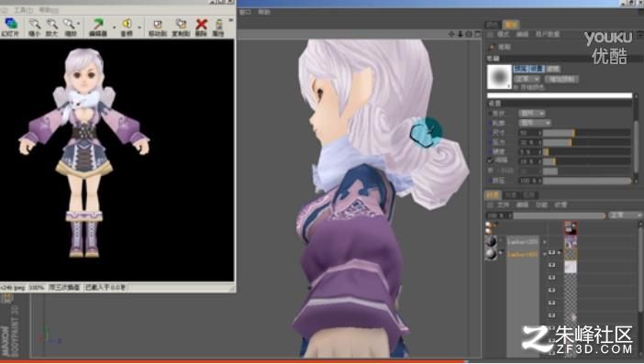The image size is (644, 364).
Task: Click the white color bar
Action: pos(560,95)
